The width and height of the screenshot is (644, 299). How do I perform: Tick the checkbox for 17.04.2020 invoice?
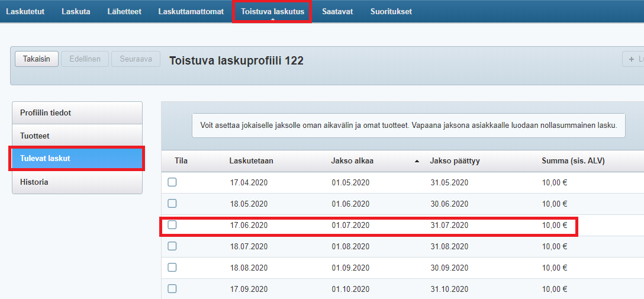172,182
